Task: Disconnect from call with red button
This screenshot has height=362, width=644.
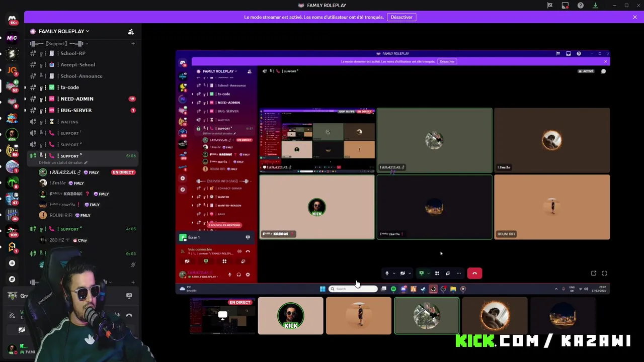Action: coord(474,274)
